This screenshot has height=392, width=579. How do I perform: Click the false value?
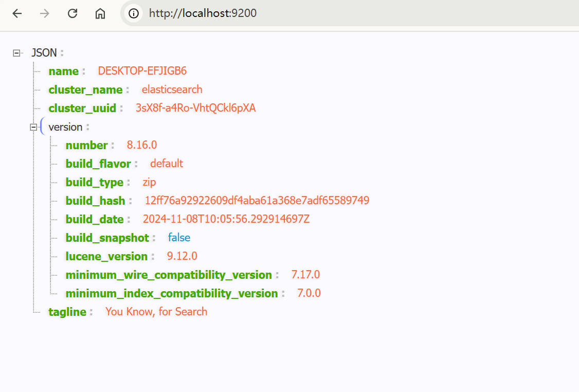pyautogui.click(x=179, y=237)
